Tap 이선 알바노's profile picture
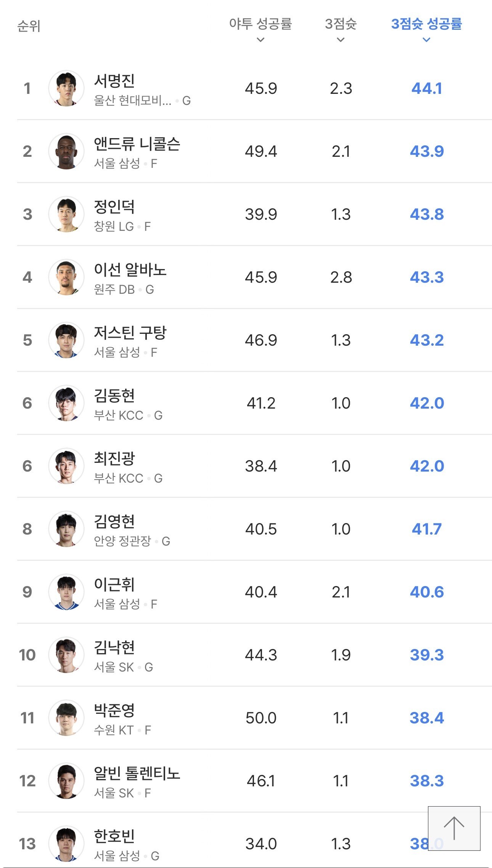Viewport: 492px width, 868px height. click(x=66, y=277)
